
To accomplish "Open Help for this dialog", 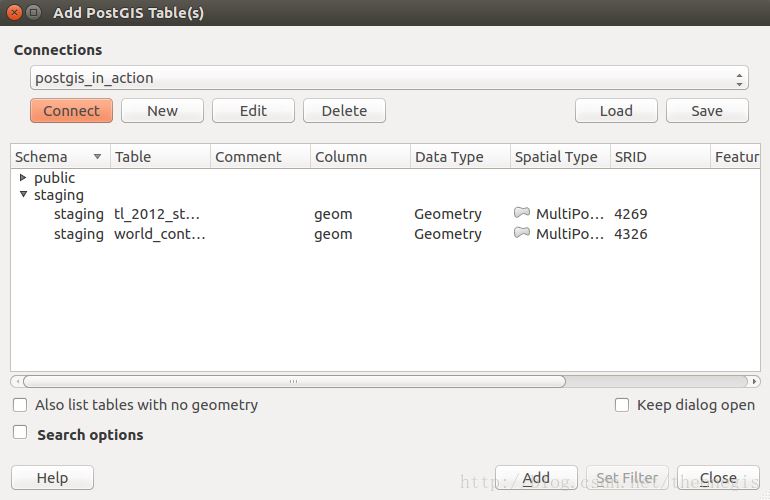I will pyautogui.click(x=52, y=477).
